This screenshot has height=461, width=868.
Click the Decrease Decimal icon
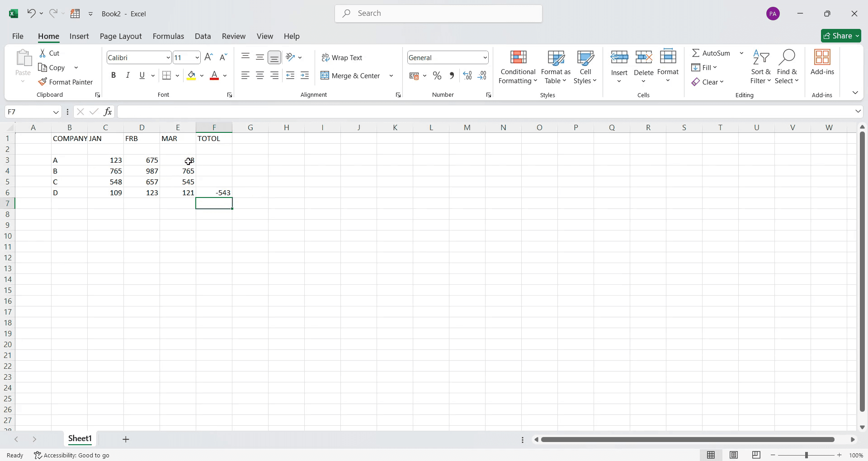tap(482, 76)
